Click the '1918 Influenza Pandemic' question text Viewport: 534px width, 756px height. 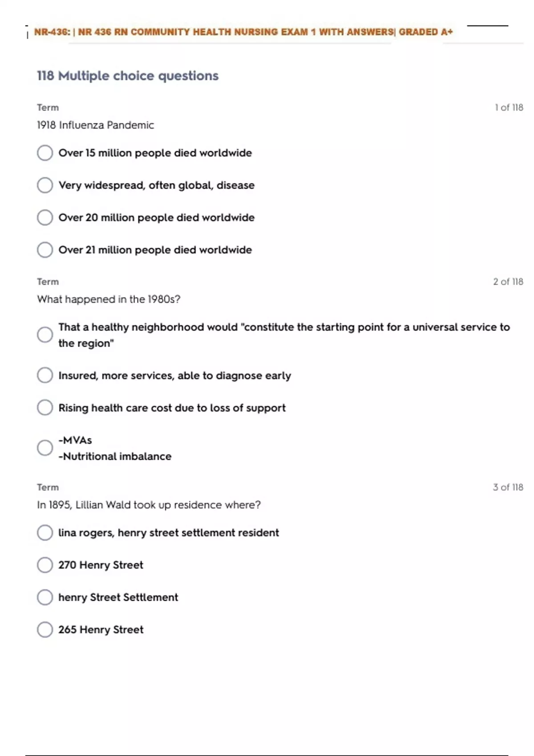click(95, 125)
